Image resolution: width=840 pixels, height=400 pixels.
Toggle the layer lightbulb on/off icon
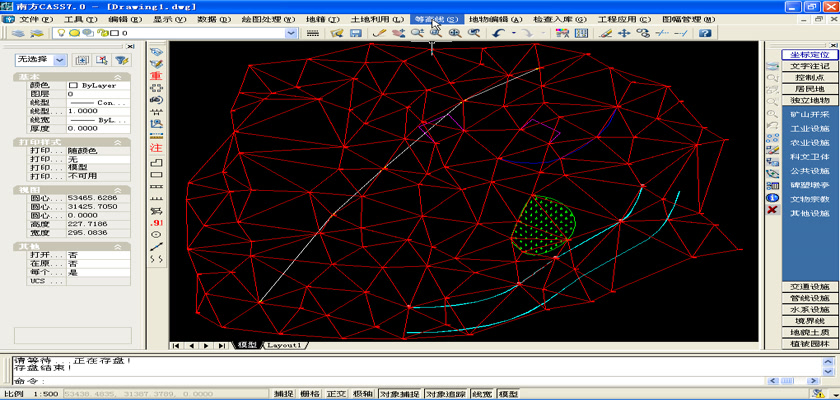point(62,33)
